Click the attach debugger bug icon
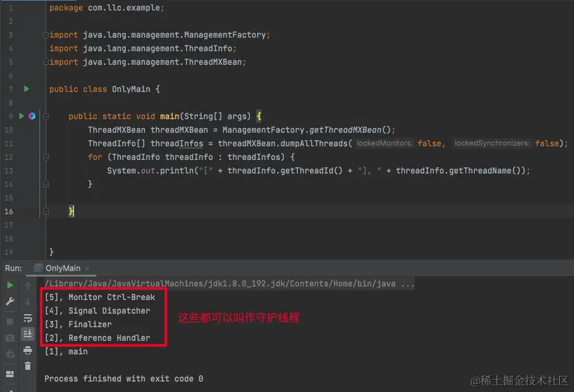Viewport: 574px width, 392px height. [x=10, y=354]
